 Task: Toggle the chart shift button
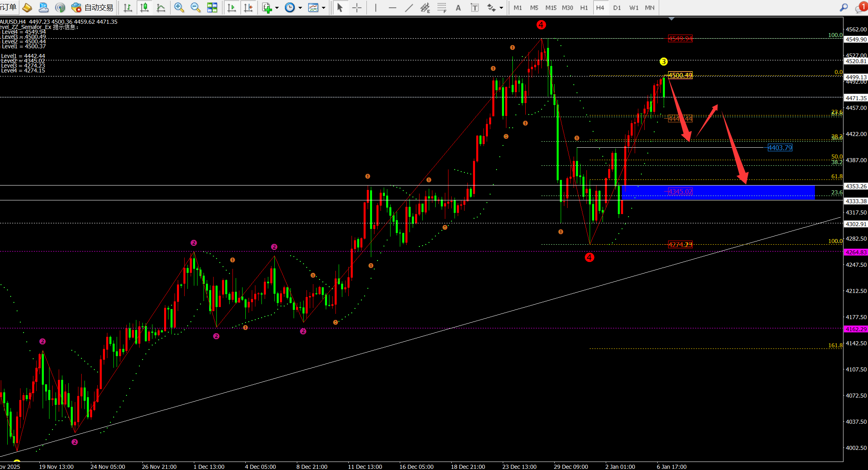coord(249,8)
